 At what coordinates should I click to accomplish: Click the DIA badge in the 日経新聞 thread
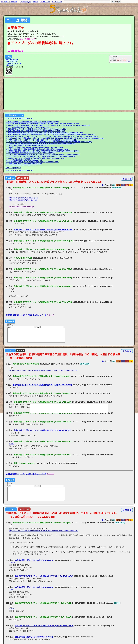coord(127,185)
